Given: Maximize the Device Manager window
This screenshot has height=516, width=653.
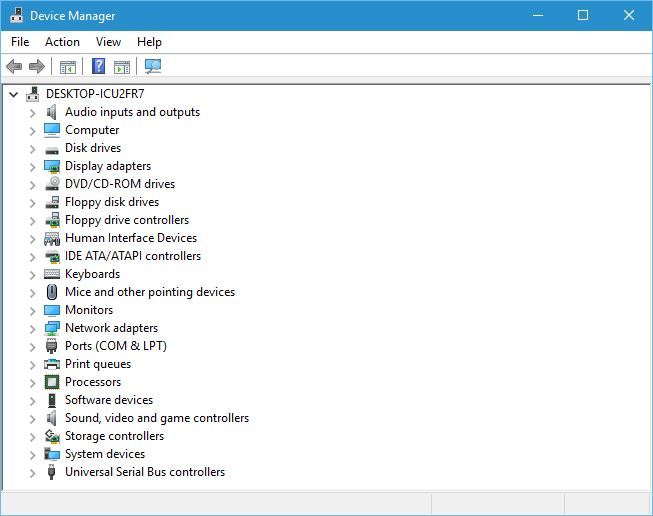Looking at the screenshot, I should (583, 15).
